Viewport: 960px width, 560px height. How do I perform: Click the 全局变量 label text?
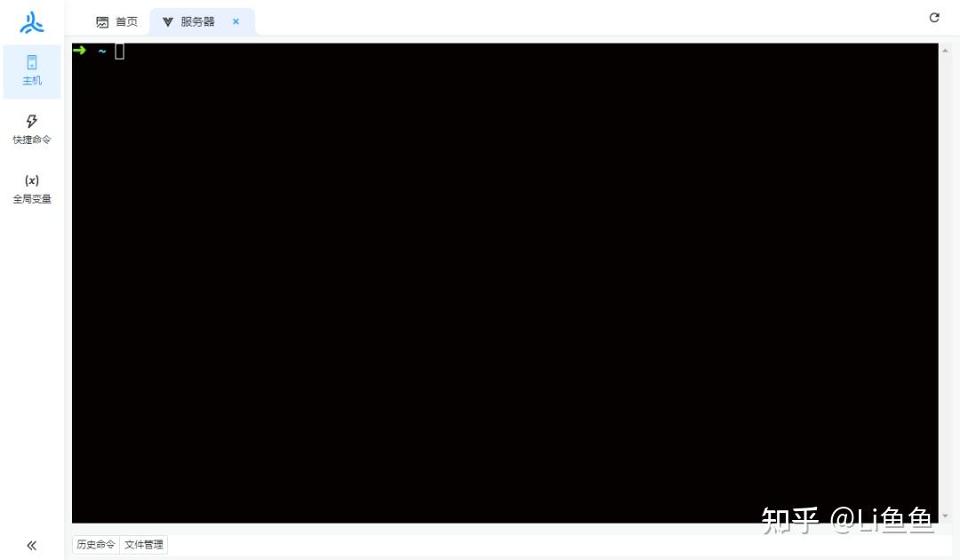32,199
